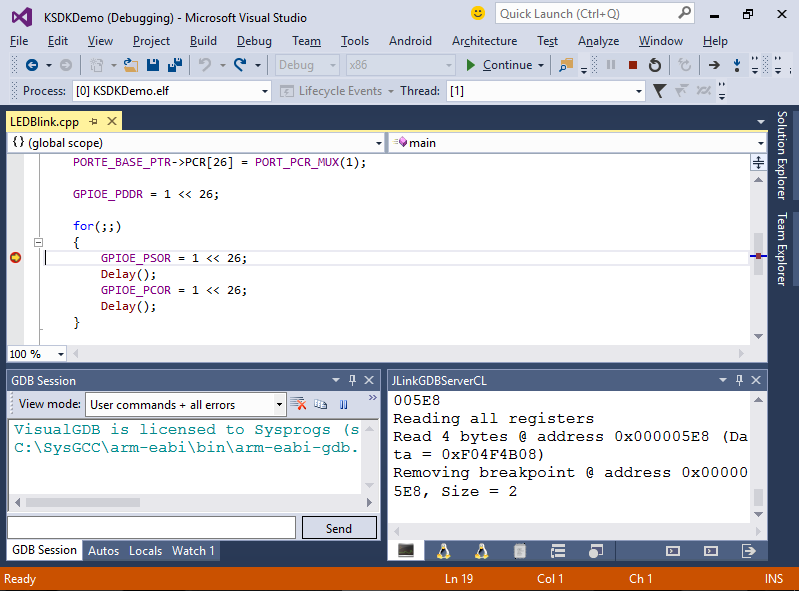
Task: Click the thread filter funnel icon
Action: 659,91
